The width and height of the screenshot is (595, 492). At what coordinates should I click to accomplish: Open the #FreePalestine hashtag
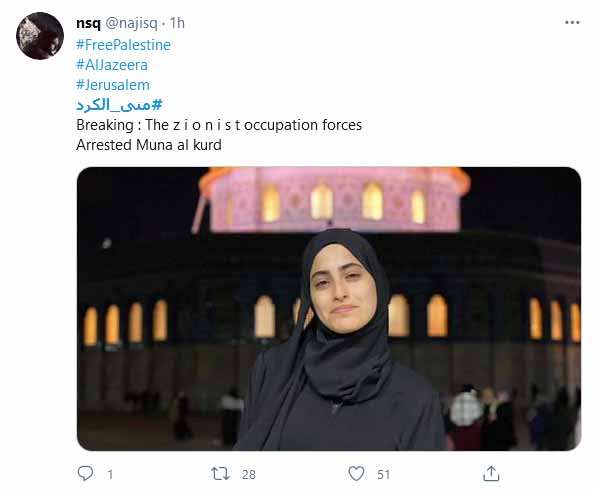tap(123, 45)
